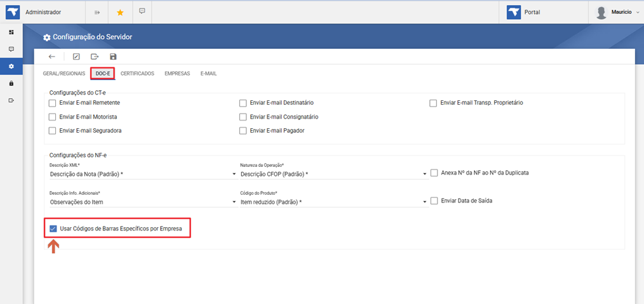
Task: Click the app logo next to Administrador
Action: [x=12, y=12]
